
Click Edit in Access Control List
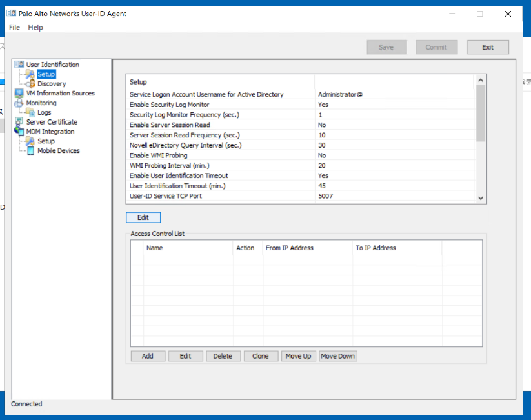click(186, 356)
